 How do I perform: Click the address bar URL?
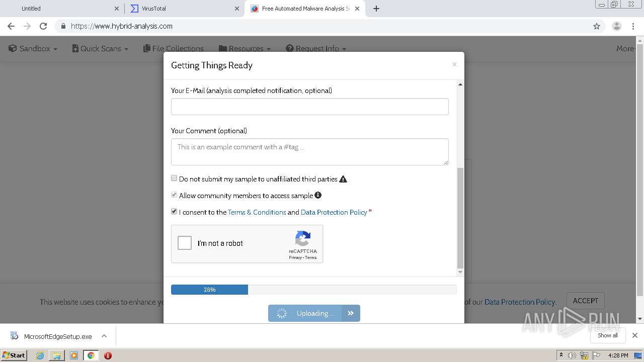point(122,26)
